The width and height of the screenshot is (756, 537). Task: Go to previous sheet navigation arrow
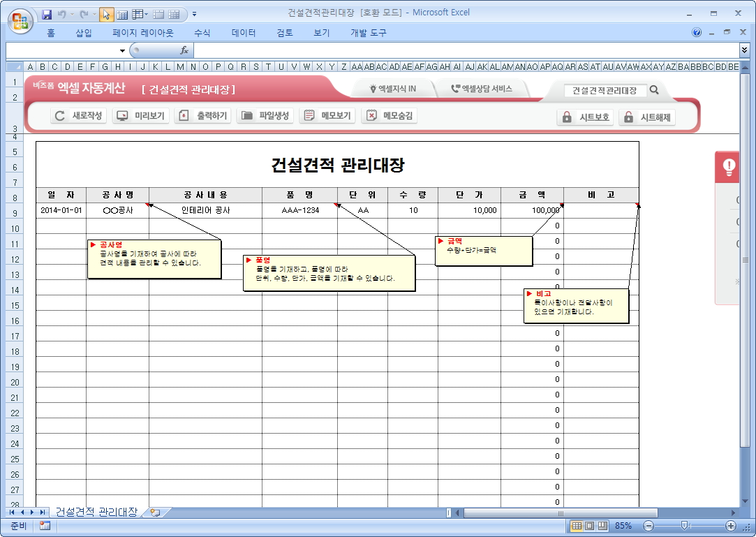[x=22, y=513]
